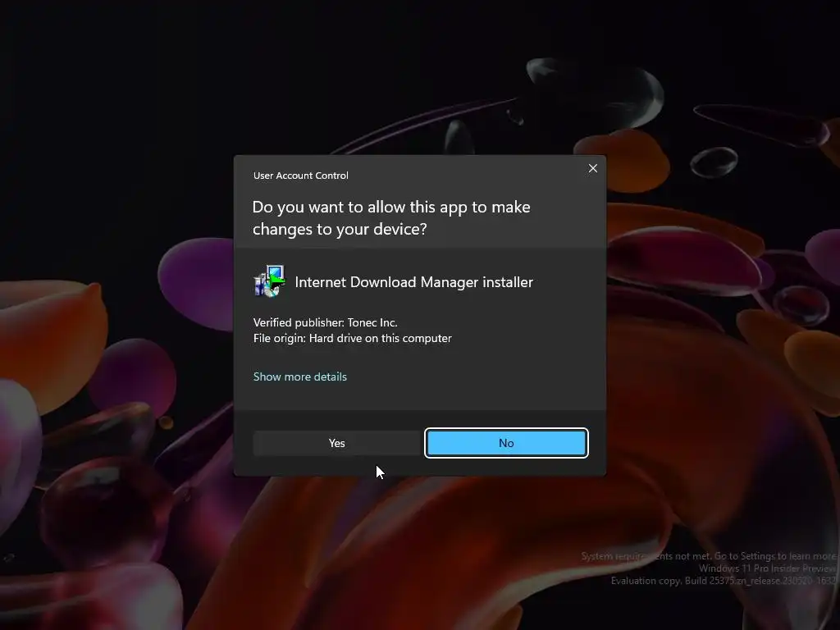Open the Show more details link
The height and width of the screenshot is (630, 840).
[x=300, y=377]
